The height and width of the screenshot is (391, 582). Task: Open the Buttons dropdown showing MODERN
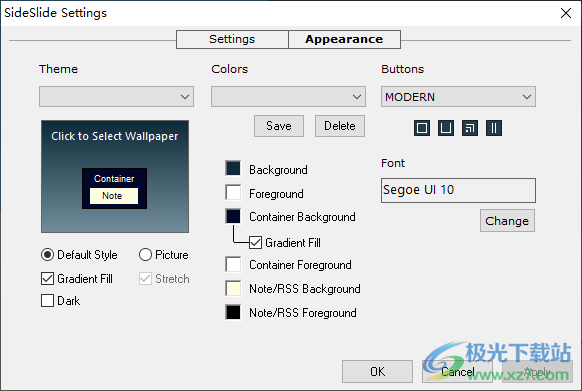(458, 97)
